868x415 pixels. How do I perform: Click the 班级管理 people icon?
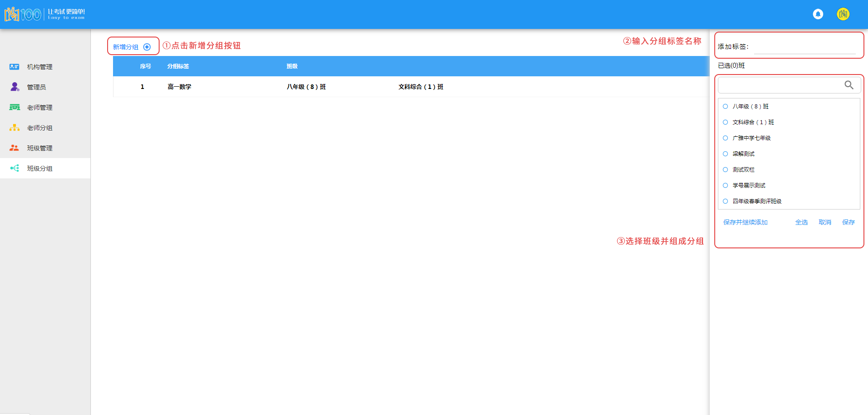point(14,148)
